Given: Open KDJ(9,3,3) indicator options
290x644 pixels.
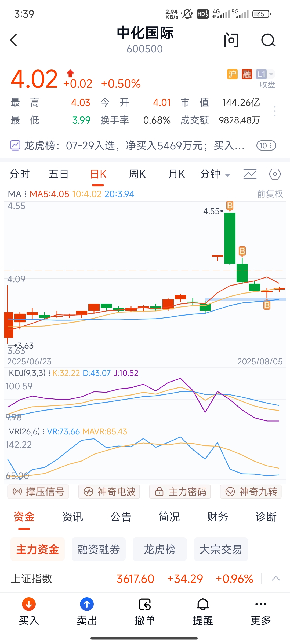Looking at the screenshot, I should (30, 373).
